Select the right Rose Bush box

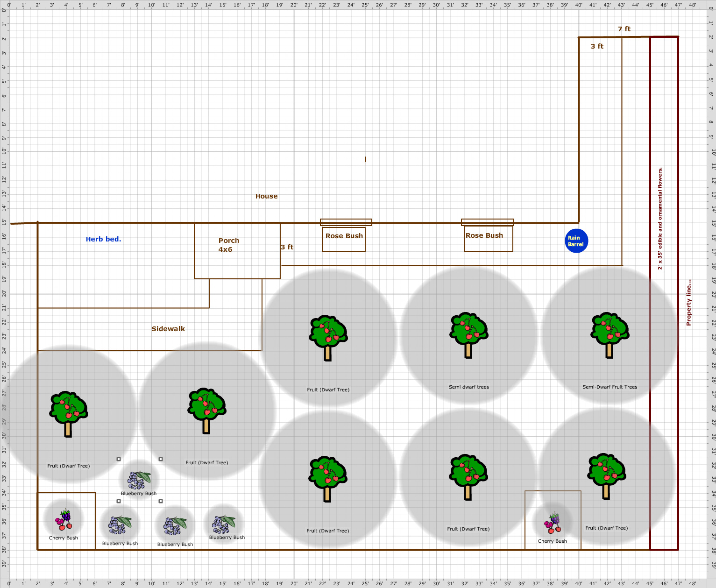coord(489,238)
